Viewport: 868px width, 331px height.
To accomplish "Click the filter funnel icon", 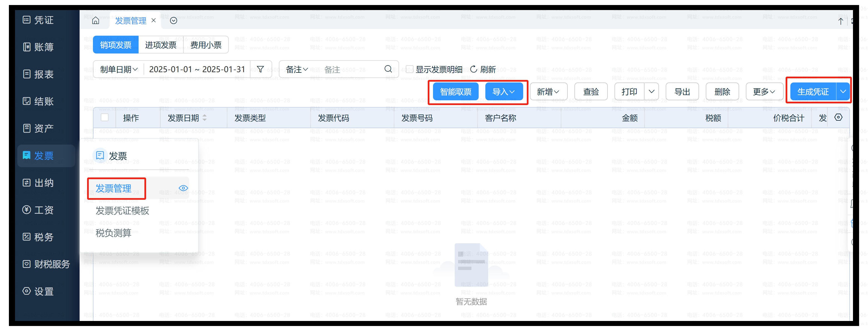I will [x=260, y=69].
